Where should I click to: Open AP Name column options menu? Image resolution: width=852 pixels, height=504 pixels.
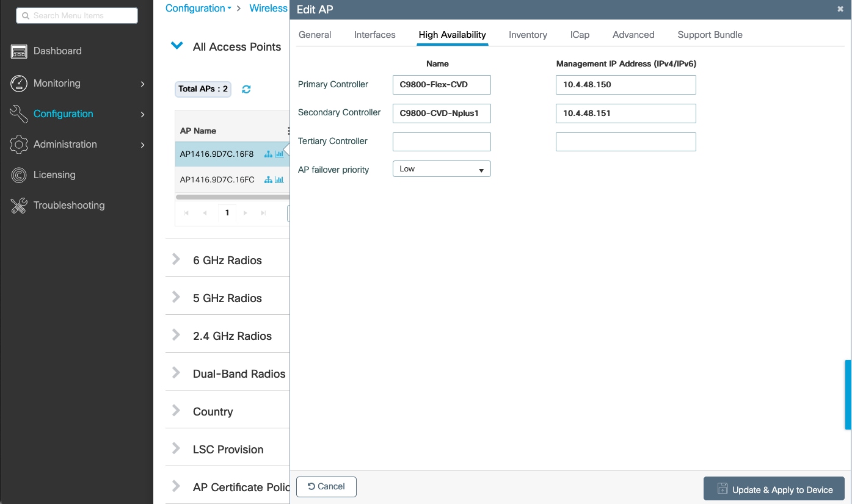pos(288,131)
